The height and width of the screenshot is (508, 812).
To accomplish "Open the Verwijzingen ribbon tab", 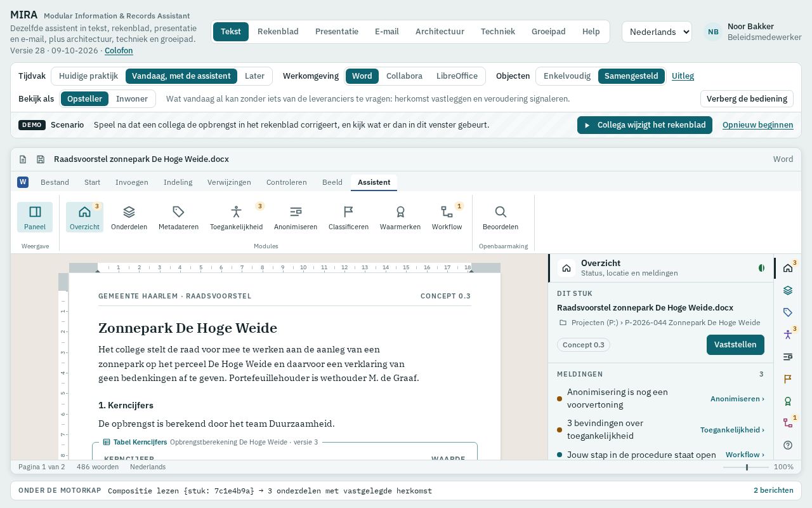I will coord(229,182).
